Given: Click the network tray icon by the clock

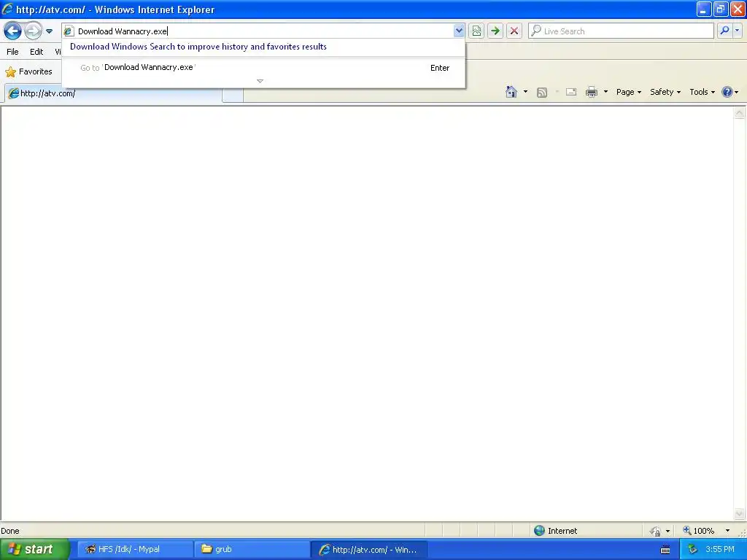Looking at the screenshot, I should click(693, 550).
